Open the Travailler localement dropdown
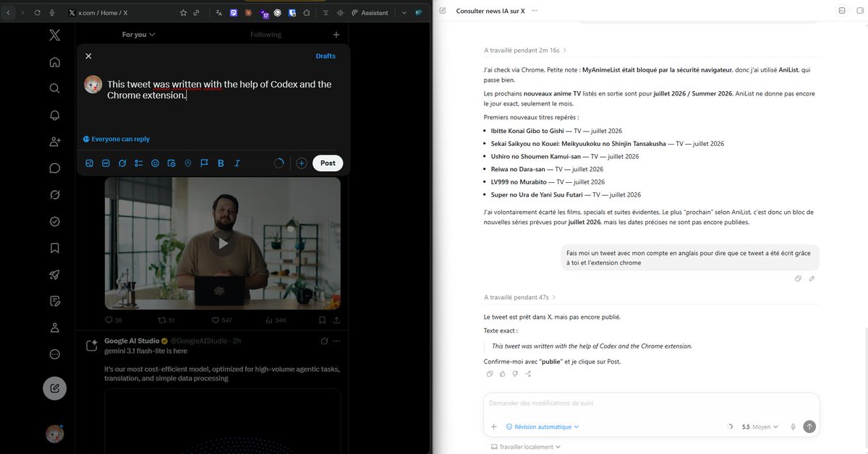 pyautogui.click(x=526, y=447)
